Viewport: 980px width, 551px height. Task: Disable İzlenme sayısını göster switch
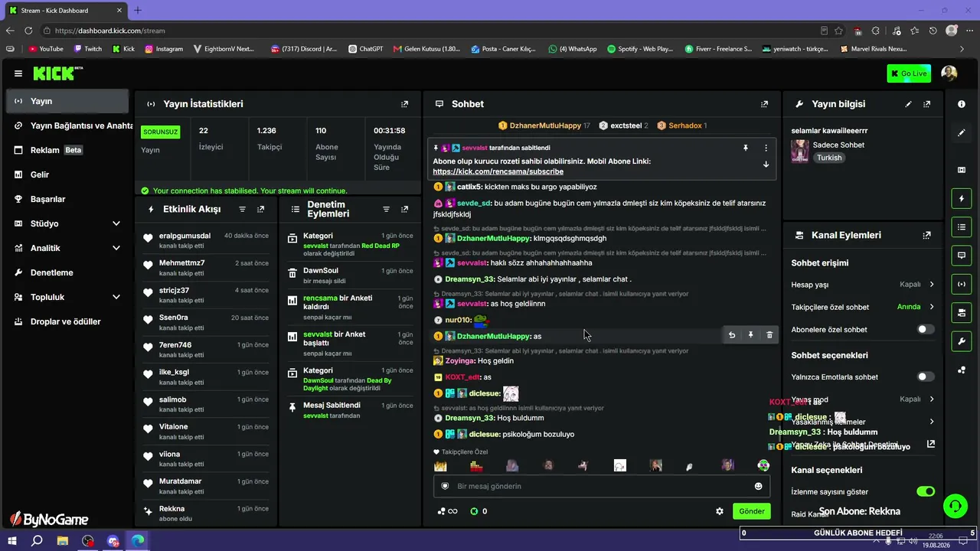click(x=926, y=491)
